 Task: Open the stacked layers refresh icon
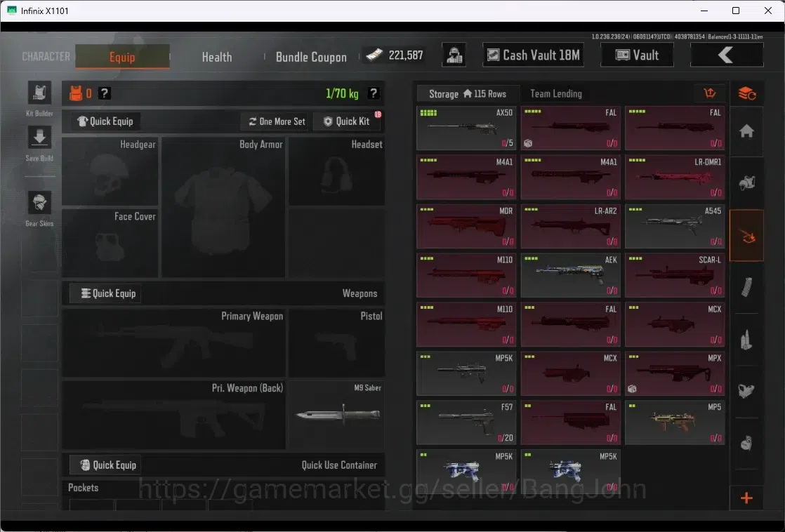(746, 93)
